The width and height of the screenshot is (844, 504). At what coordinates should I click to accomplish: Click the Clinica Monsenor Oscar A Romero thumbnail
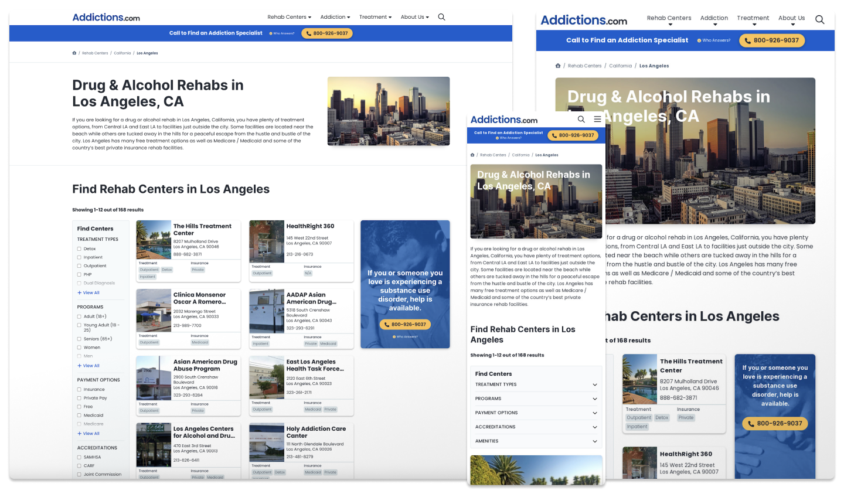(154, 311)
